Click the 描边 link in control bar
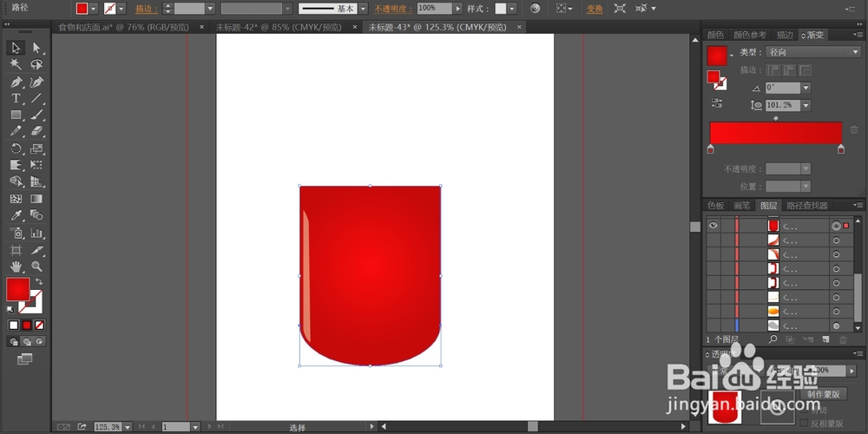This screenshot has height=434, width=868. click(x=147, y=9)
